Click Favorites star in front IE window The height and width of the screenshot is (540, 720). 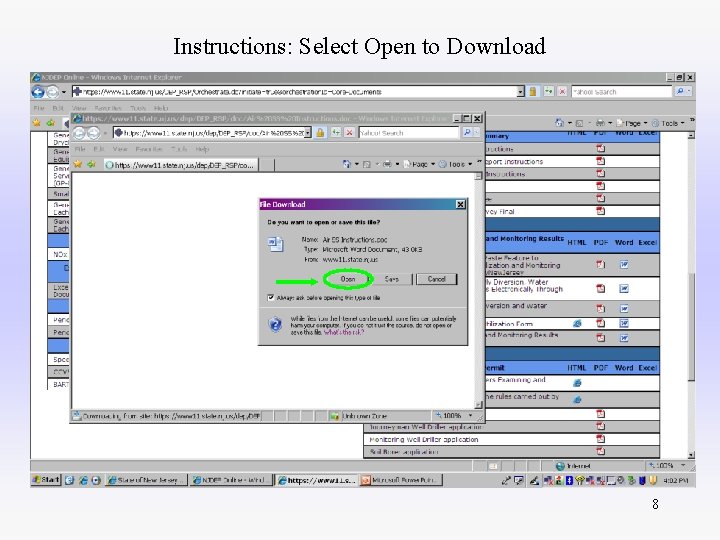(x=78, y=164)
